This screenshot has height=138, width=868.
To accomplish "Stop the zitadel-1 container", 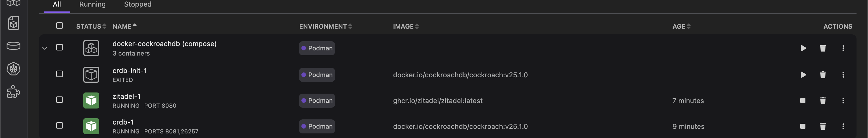I will click(803, 100).
